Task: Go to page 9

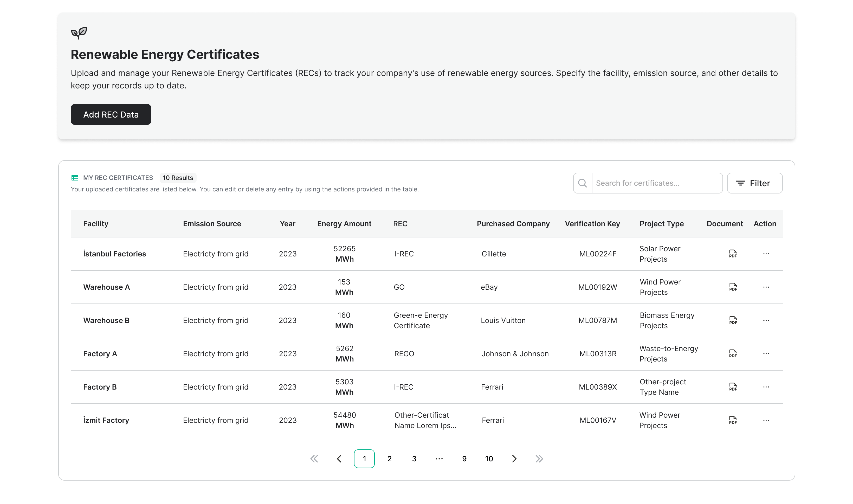Action: tap(464, 459)
